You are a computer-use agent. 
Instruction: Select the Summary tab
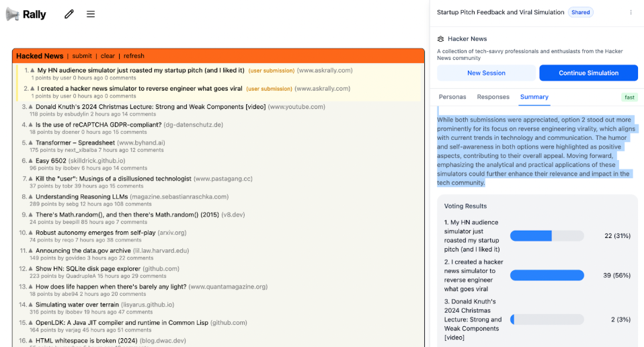click(x=534, y=97)
